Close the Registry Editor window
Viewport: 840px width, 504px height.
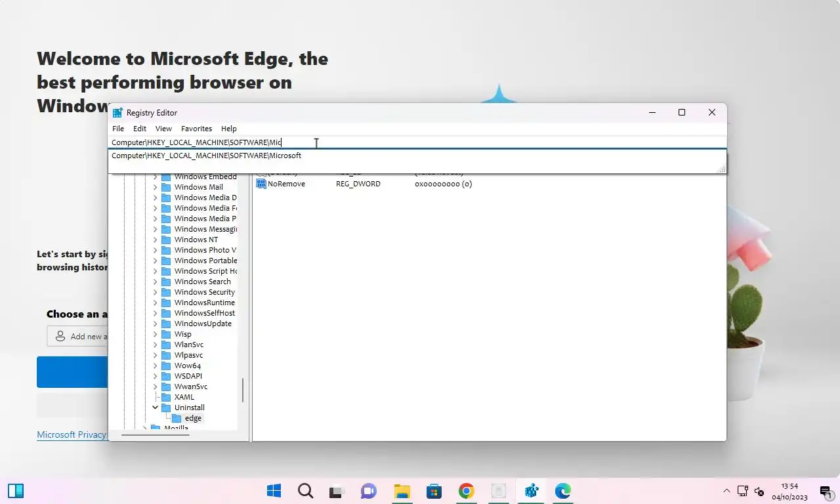coord(712,113)
